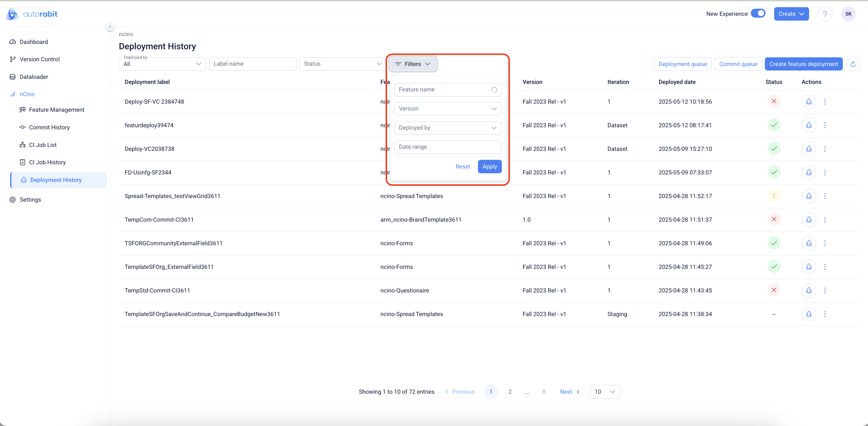Collapse the sidebar with the arrow icon
Viewport: 868px width, 426px height.
110,27
